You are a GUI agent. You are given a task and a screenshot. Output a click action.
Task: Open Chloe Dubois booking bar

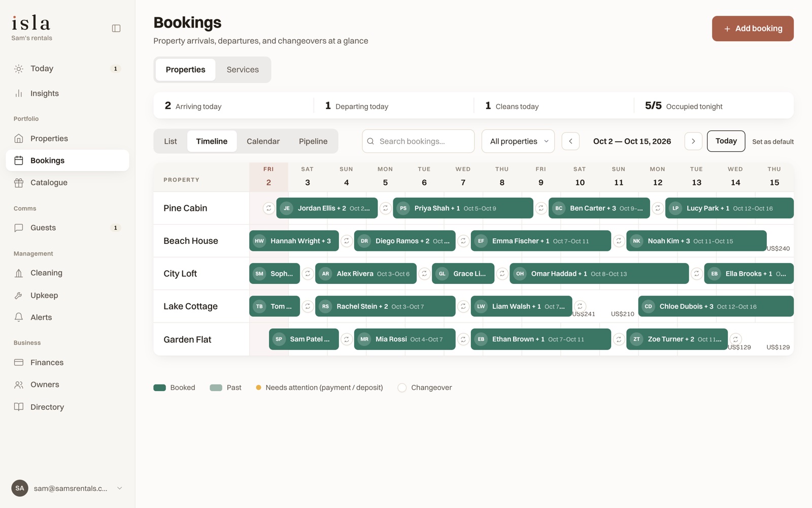[716, 306]
